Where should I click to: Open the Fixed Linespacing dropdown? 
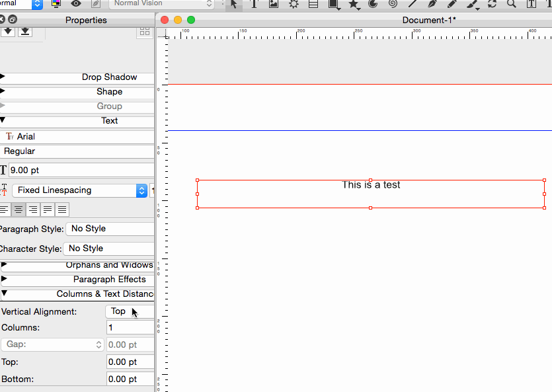(79, 190)
